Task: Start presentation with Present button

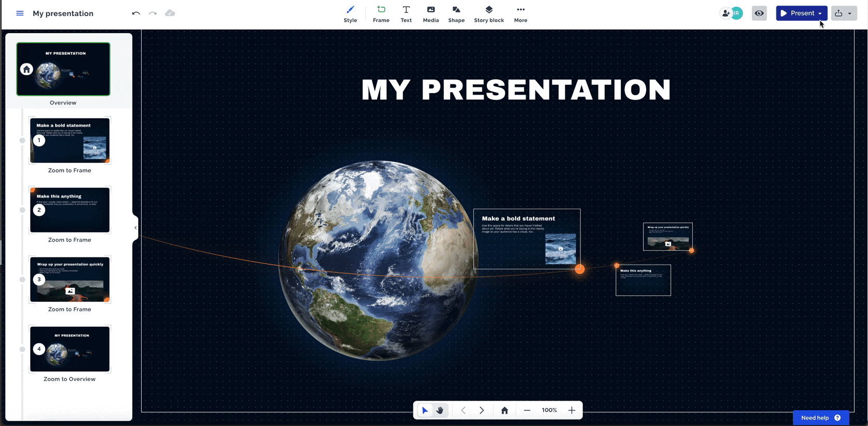Action: pyautogui.click(x=797, y=13)
